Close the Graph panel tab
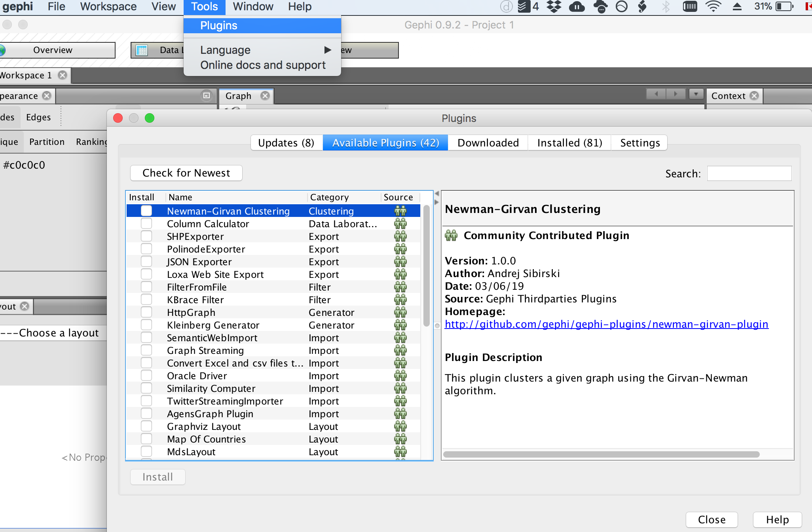This screenshot has height=532, width=812. (265, 96)
